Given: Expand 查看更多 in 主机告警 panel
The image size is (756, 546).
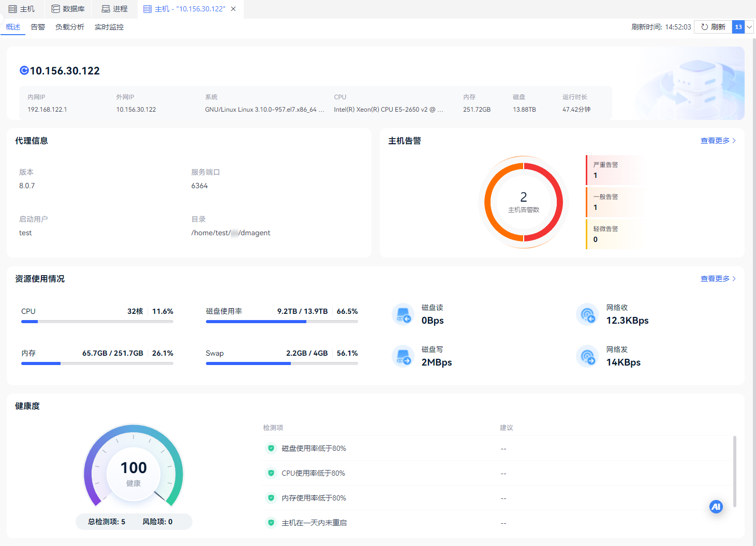Looking at the screenshot, I should 718,141.
